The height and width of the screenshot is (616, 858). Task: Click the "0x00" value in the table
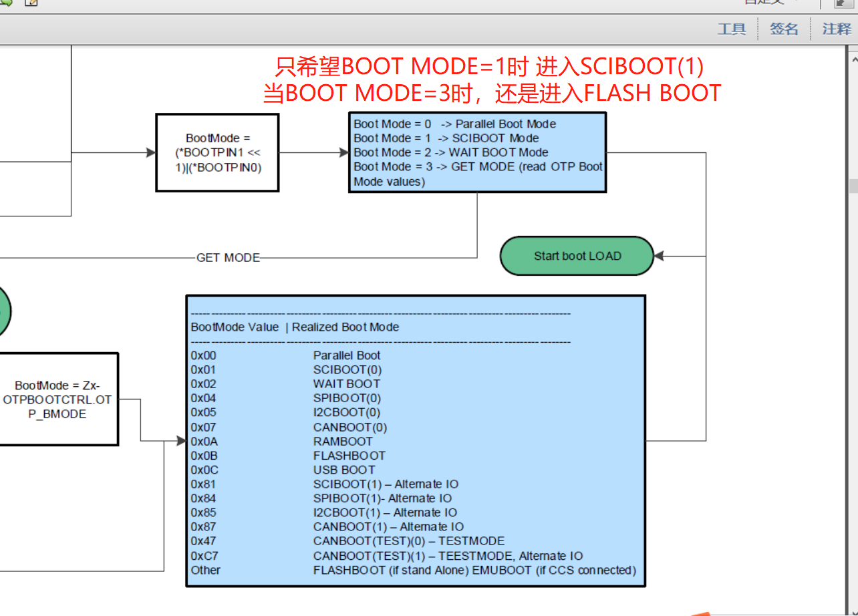[204, 355]
